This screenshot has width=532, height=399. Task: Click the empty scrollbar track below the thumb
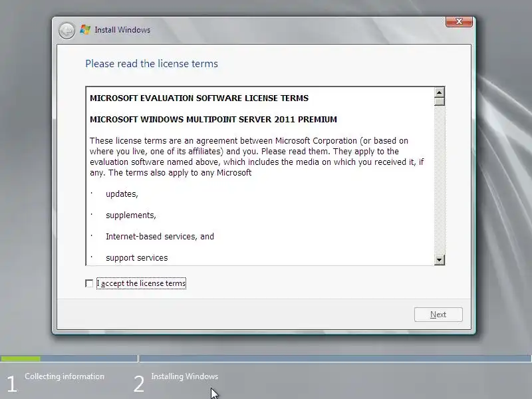pyautogui.click(x=440, y=180)
